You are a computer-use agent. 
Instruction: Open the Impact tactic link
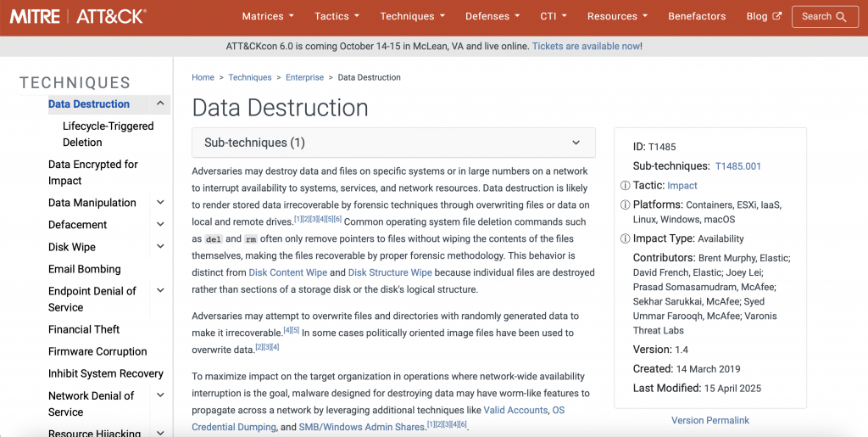pos(682,186)
